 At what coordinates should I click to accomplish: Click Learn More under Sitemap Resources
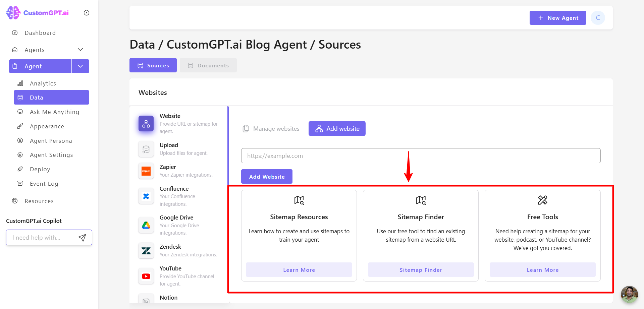coord(299,270)
